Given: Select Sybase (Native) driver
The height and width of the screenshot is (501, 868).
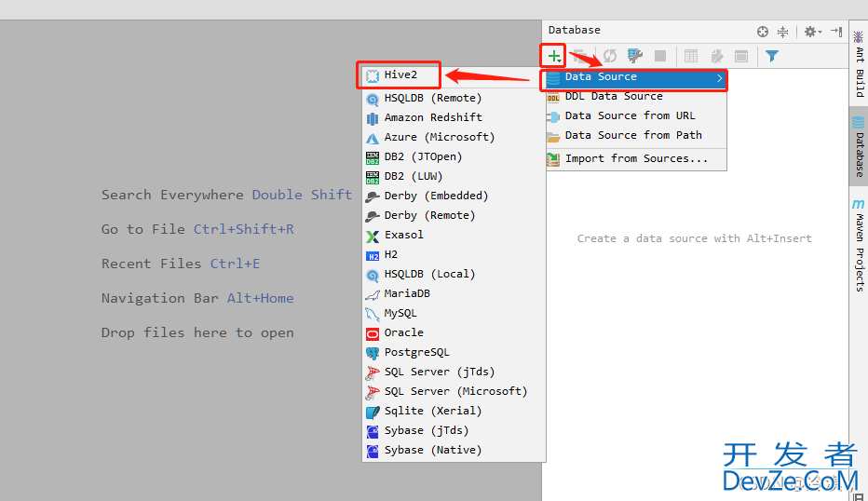Looking at the screenshot, I should [x=454, y=450].
